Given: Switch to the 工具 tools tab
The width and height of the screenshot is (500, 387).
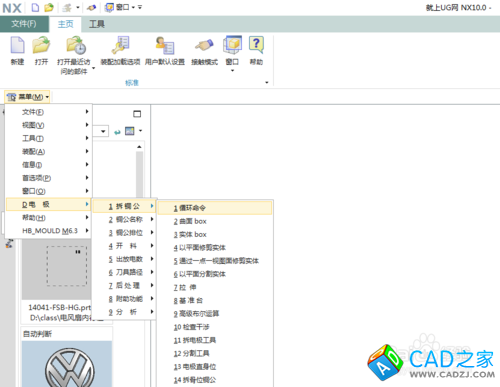Looking at the screenshot, I should coord(97,24).
